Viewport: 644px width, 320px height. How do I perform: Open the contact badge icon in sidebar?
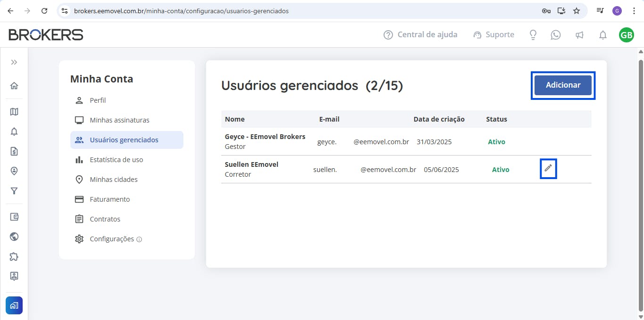[x=14, y=276]
